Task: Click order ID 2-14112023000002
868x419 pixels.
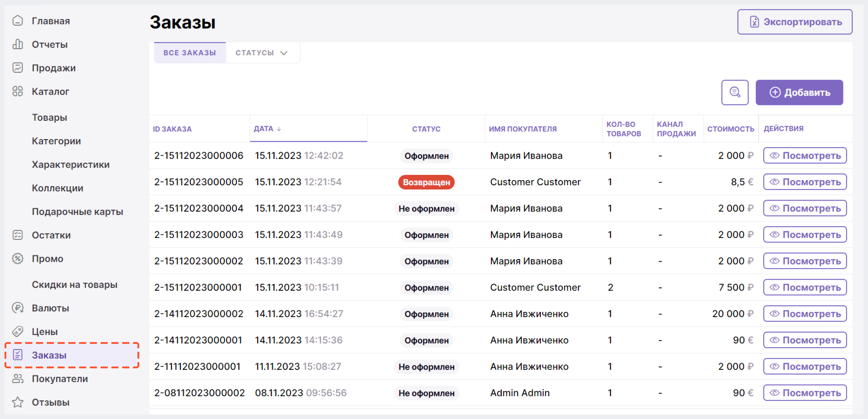Action: pos(199,314)
